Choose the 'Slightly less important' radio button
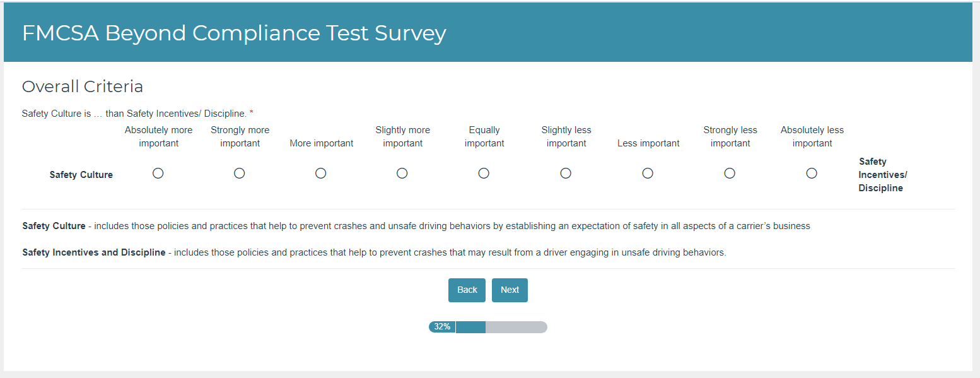 (566, 173)
